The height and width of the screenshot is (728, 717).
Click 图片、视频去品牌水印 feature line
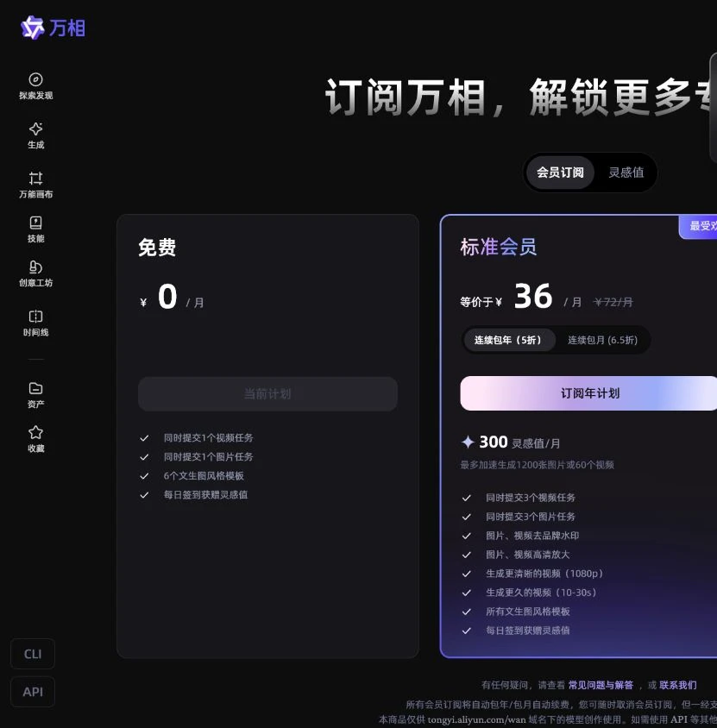click(532, 536)
